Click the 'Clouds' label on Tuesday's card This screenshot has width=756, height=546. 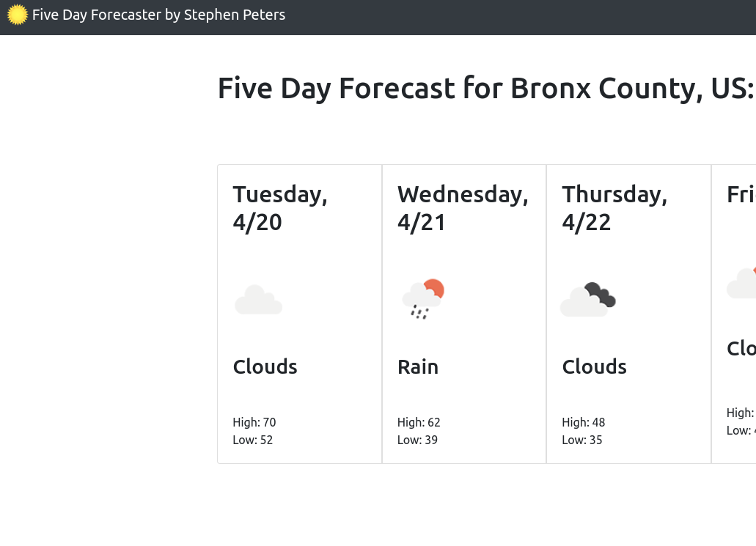click(x=265, y=366)
